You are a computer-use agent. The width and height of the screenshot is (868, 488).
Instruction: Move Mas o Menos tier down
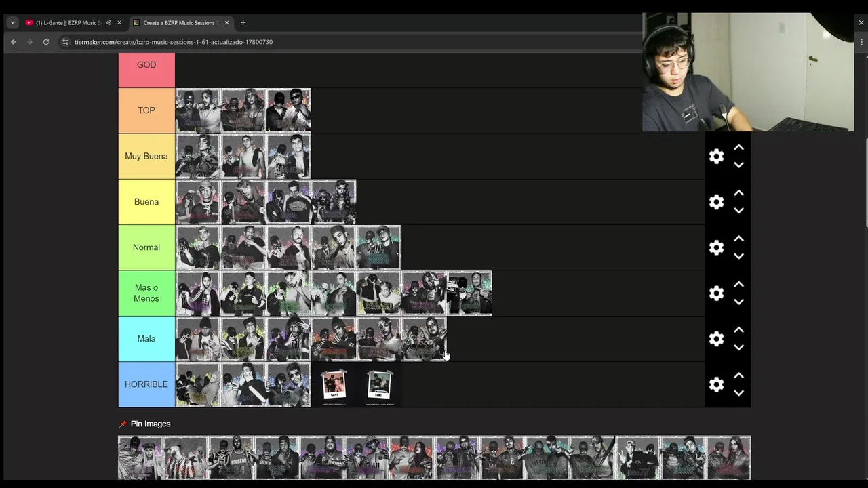tap(739, 302)
